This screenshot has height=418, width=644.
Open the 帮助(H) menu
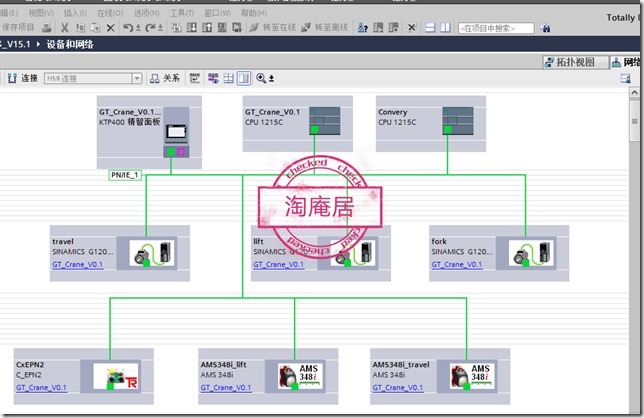(253, 13)
